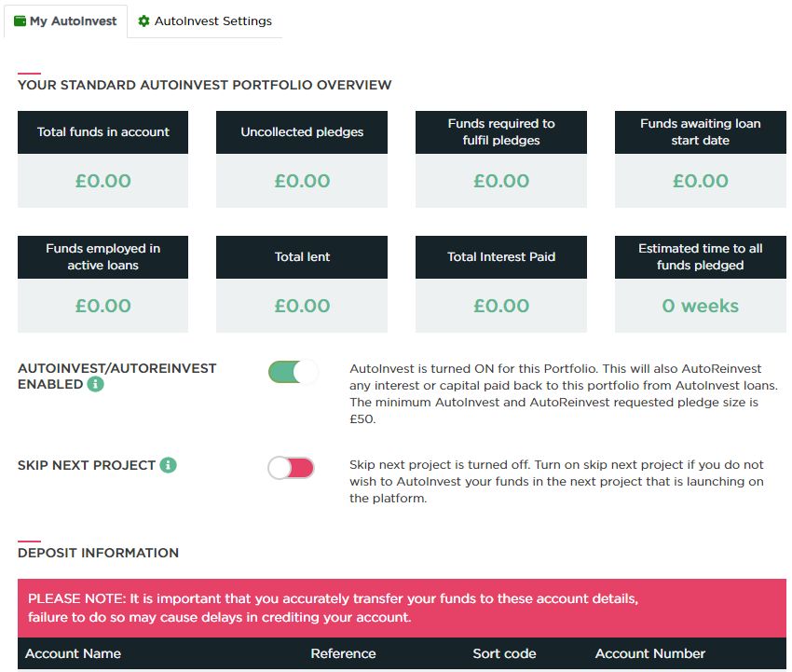Image resolution: width=792 pixels, height=672 pixels.
Task: Click the red PLEASE NOTE deposit warning banner
Action: (403, 608)
